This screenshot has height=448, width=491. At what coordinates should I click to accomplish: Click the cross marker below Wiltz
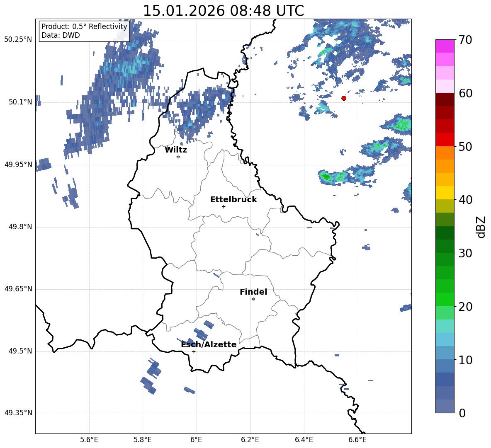[x=178, y=157]
